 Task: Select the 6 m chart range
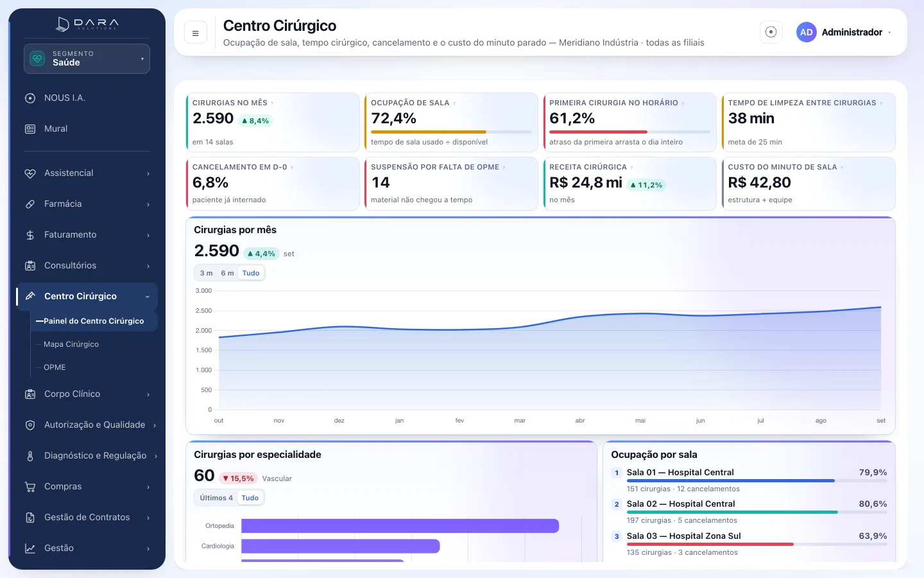(227, 273)
